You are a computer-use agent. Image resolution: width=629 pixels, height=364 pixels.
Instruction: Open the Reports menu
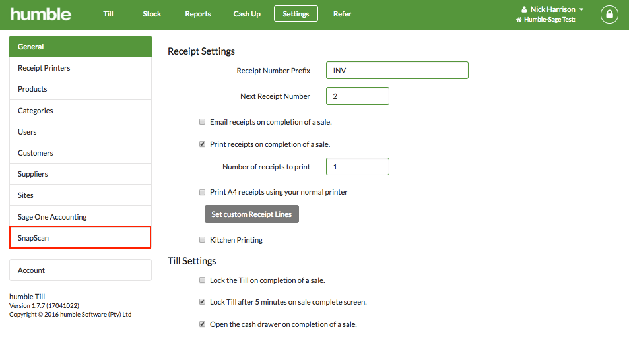point(198,14)
